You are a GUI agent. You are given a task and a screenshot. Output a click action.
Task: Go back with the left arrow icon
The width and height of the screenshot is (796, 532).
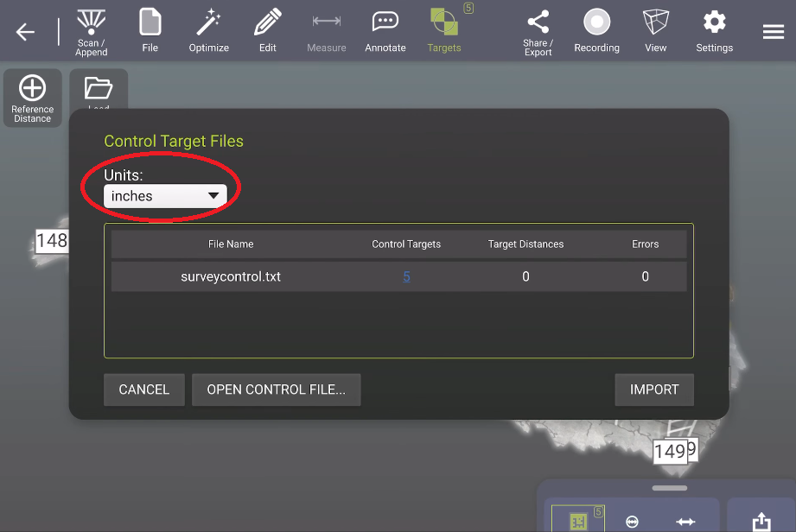point(25,32)
